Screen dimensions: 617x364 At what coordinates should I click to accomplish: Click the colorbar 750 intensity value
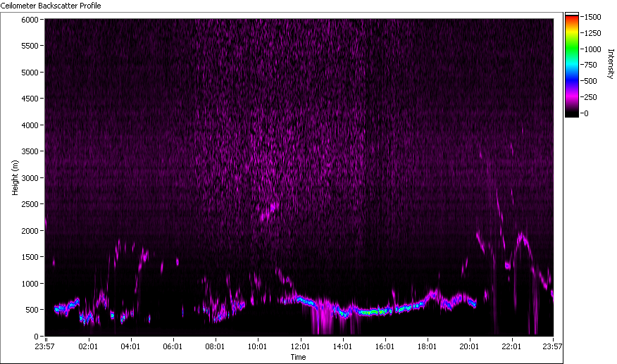click(591, 65)
